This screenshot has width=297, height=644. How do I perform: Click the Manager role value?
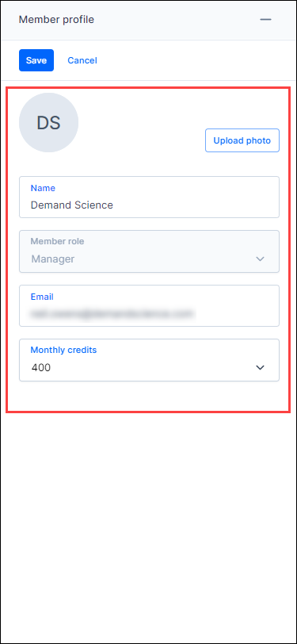coord(53,259)
